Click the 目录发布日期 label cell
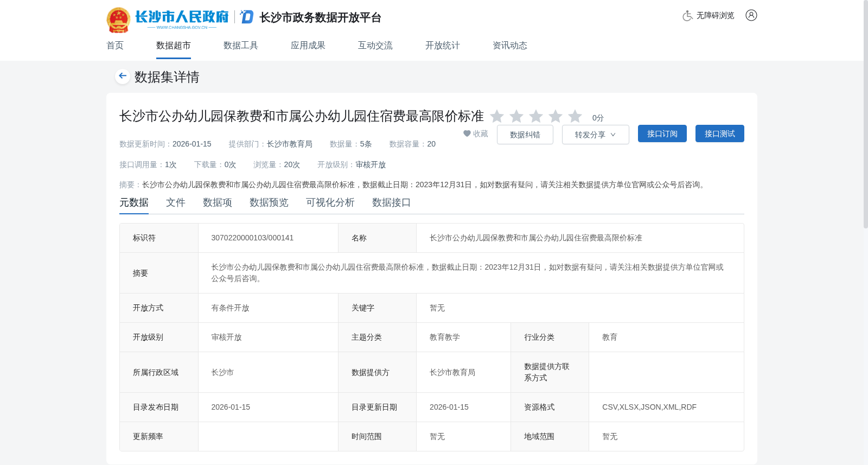The width and height of the screenshot is (868, 465). 159,407
